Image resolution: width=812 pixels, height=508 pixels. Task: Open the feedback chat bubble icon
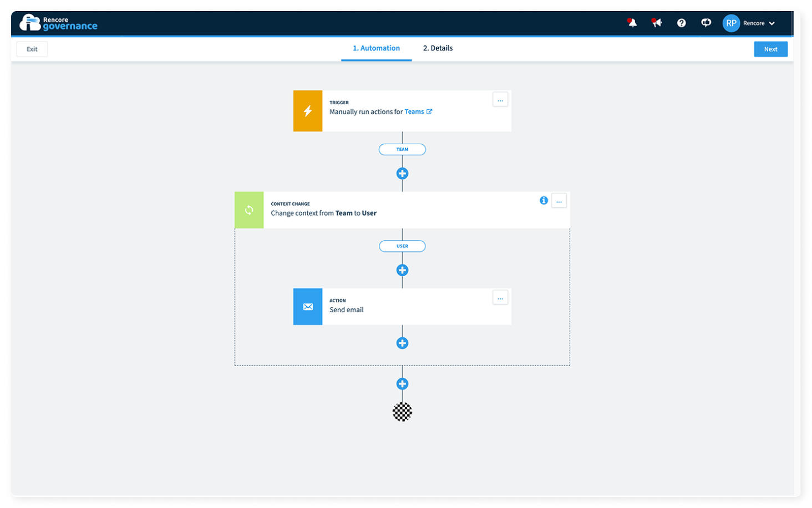pos(706,23)
